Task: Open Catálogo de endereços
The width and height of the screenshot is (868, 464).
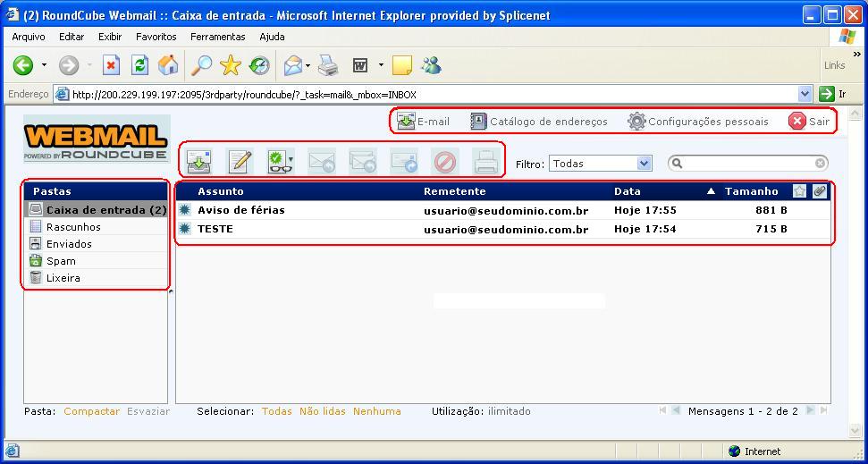Action: (539, 122)
